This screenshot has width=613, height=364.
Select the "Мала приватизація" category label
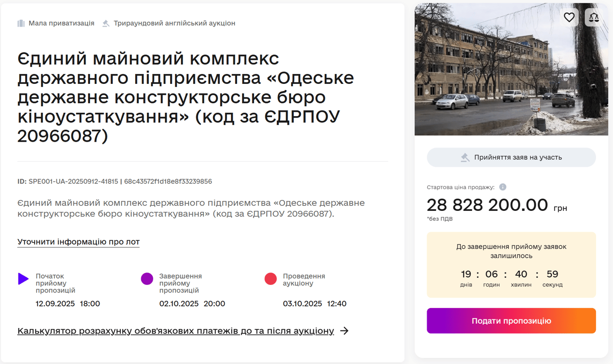62,23
